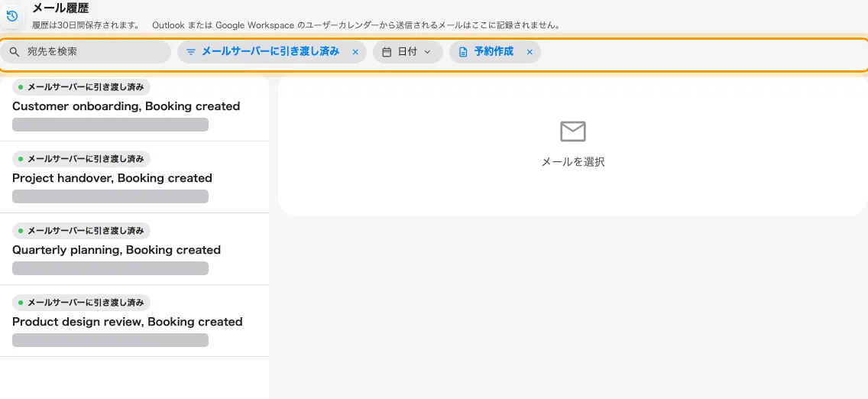This screenshot has height=399, width=868.
Task: Click recipient bar under Customer onboarding
Action: (x=110, y=125)
